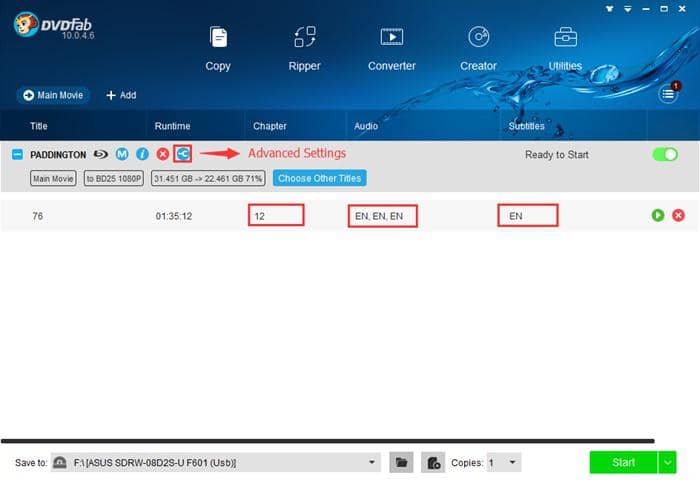Select ISO image output icon
Viewport: 700px width, 482px height.
(433, 462)
